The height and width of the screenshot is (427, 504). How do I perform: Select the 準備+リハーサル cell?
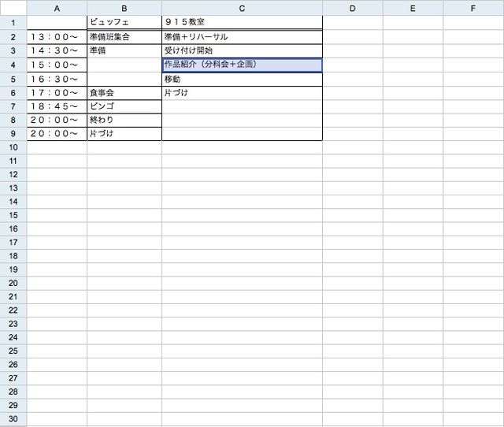[242, 37]
